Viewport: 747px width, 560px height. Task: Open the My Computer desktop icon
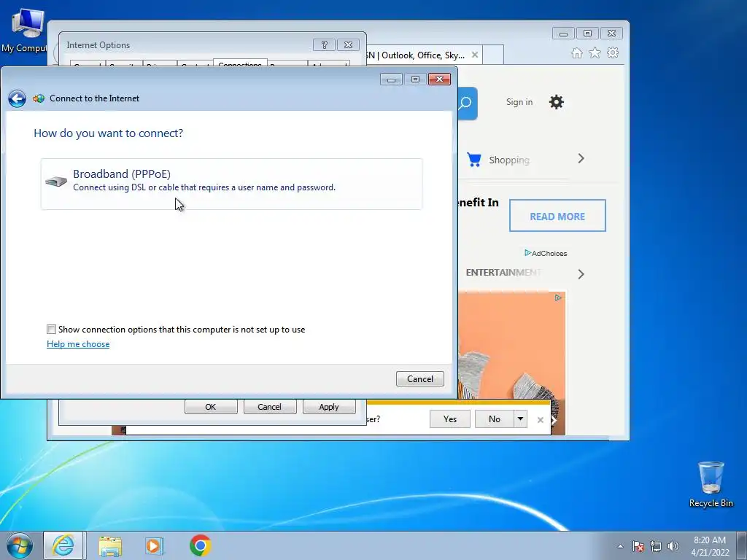(25, 31)
